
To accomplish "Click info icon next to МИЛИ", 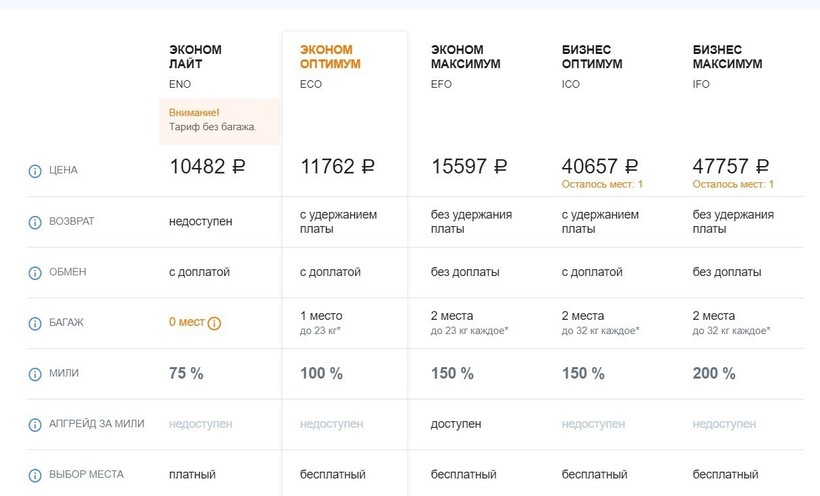I will (x=35, y=374).
